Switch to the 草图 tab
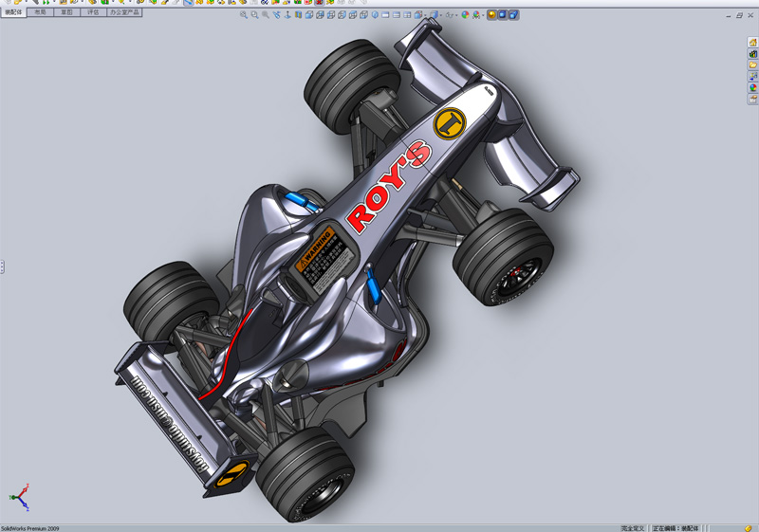Screen dimensions: 759x532 pyautogui.click(x=66, y=12)
